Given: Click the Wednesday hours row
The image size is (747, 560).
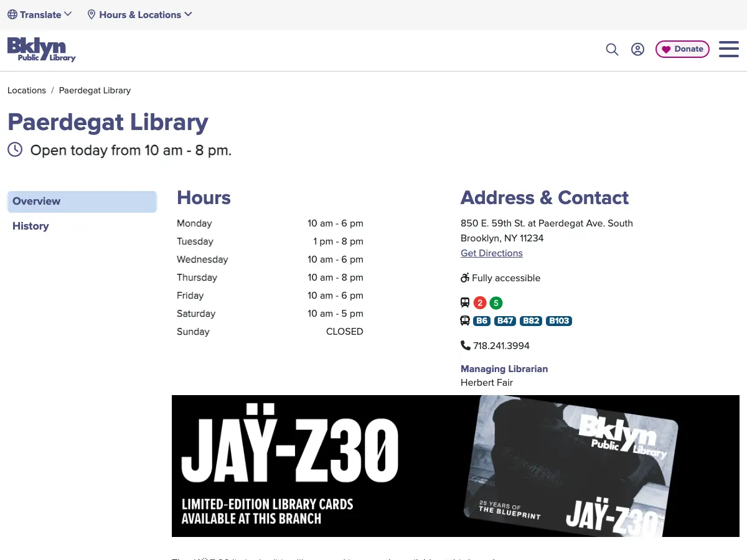Looking at the screenshot, I should (270, 259).
